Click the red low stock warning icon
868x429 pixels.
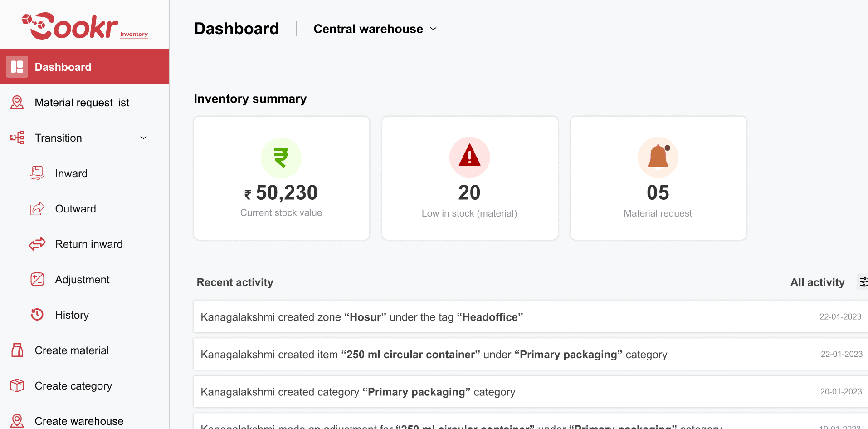469,157
